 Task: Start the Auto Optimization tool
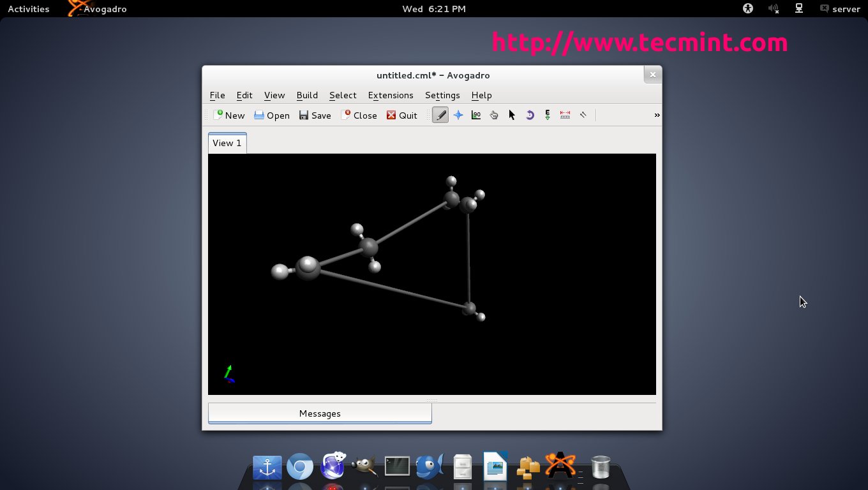click(x=548, y=115)
